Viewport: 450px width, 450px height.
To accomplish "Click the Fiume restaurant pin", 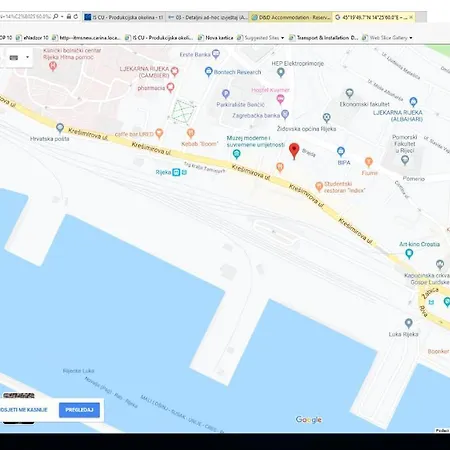I will click(x=369, y=162).
